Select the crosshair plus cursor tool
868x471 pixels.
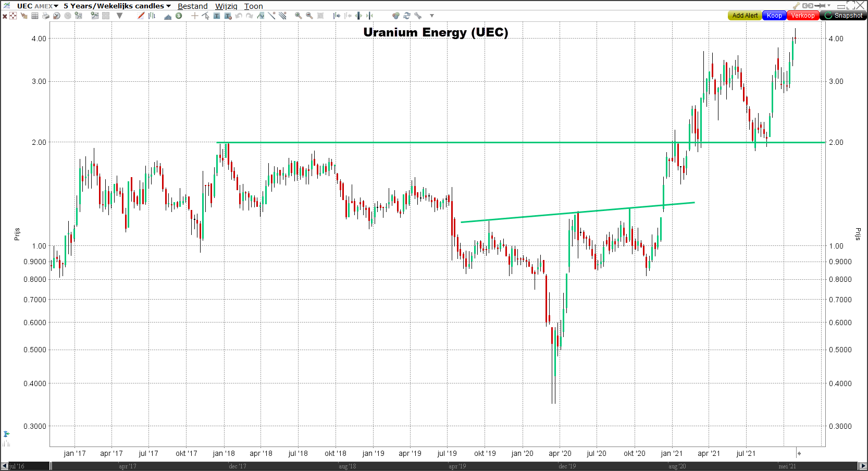pyautogui.click(x=194, y=16)
